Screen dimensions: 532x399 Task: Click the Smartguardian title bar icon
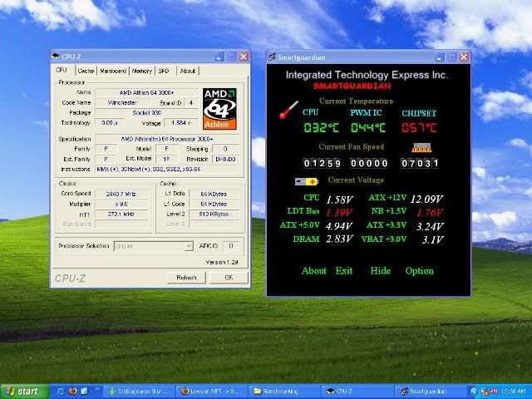pos(272,57)
